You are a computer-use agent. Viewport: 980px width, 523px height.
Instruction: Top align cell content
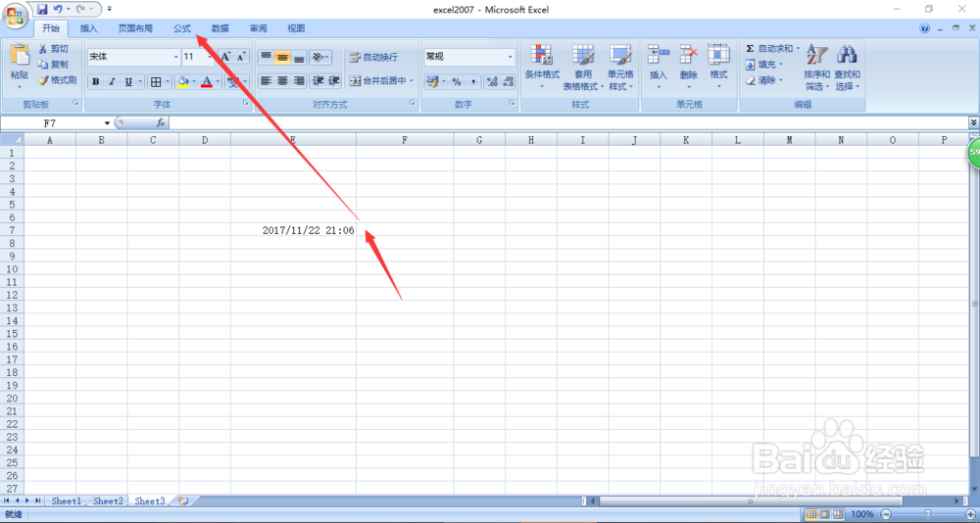(267, 57)
